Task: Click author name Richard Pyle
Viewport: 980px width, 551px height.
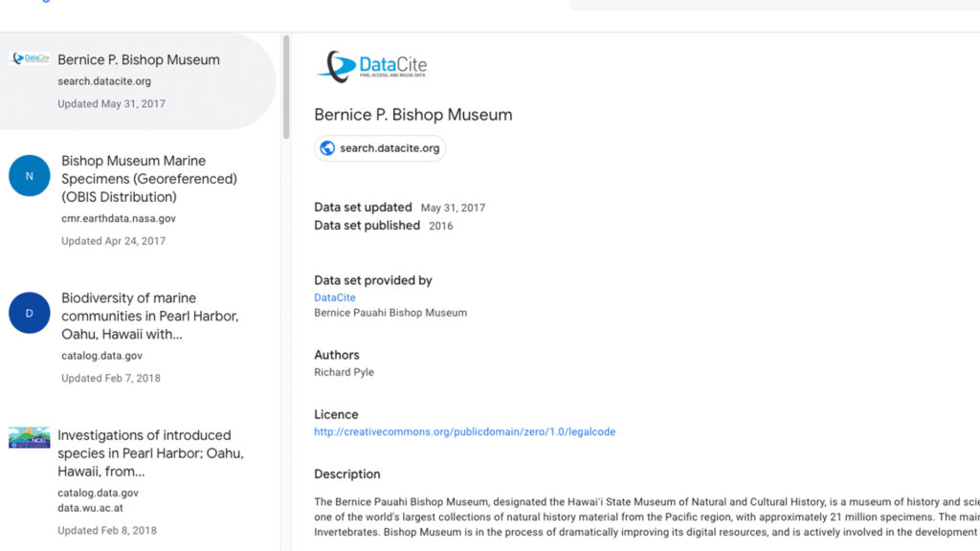Action: [344, 372]
